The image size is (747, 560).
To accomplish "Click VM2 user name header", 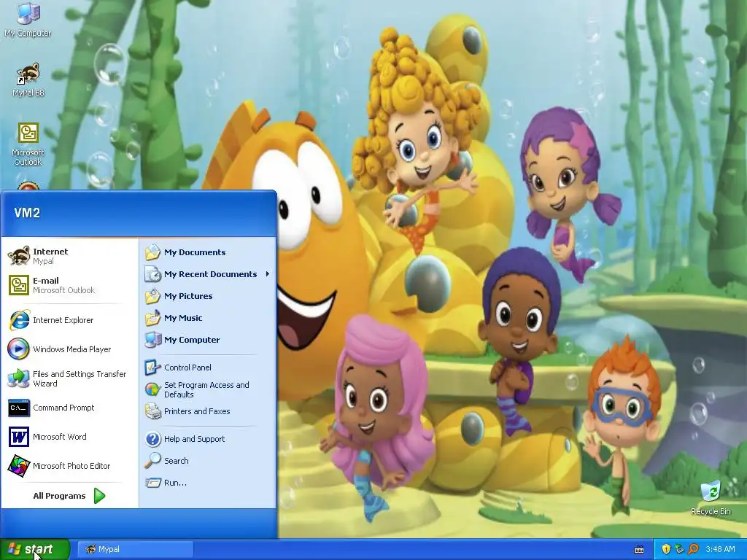I will click(x=27, y=213).
